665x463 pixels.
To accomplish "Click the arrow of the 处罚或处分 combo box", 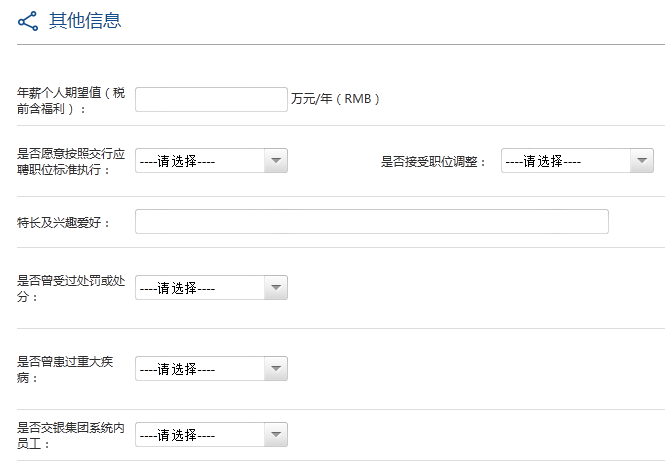I will tap(276, 288).
